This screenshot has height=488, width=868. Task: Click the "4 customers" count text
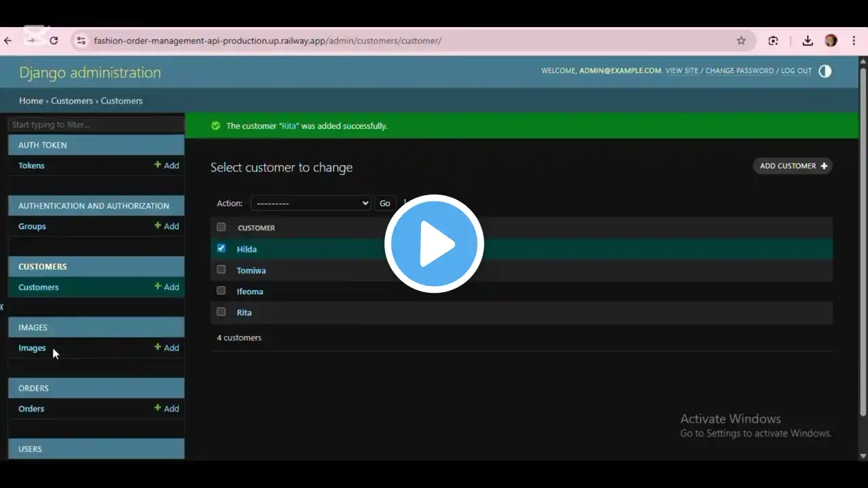tap(239, 338)
